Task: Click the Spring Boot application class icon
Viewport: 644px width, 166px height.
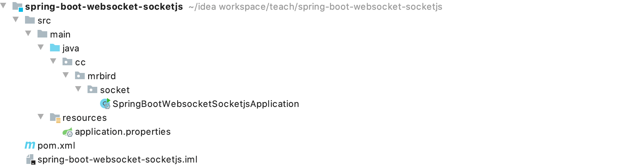Action: 105,103
